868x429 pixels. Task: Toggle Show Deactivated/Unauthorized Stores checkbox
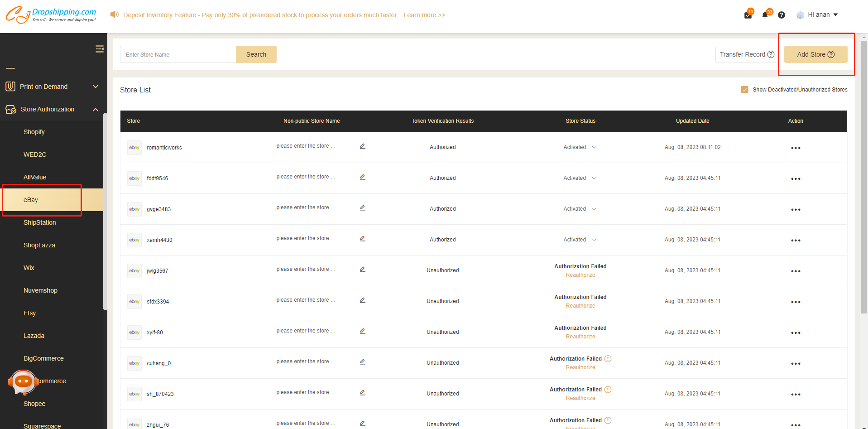click(744, 90)
